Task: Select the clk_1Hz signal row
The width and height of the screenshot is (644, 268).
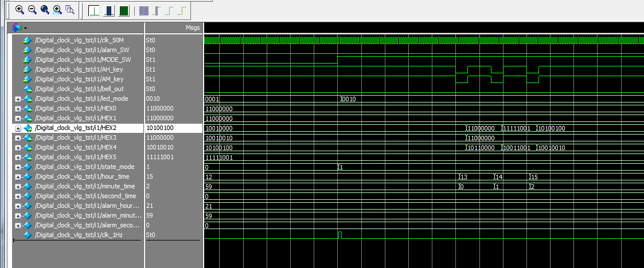Action: point(78,235)
